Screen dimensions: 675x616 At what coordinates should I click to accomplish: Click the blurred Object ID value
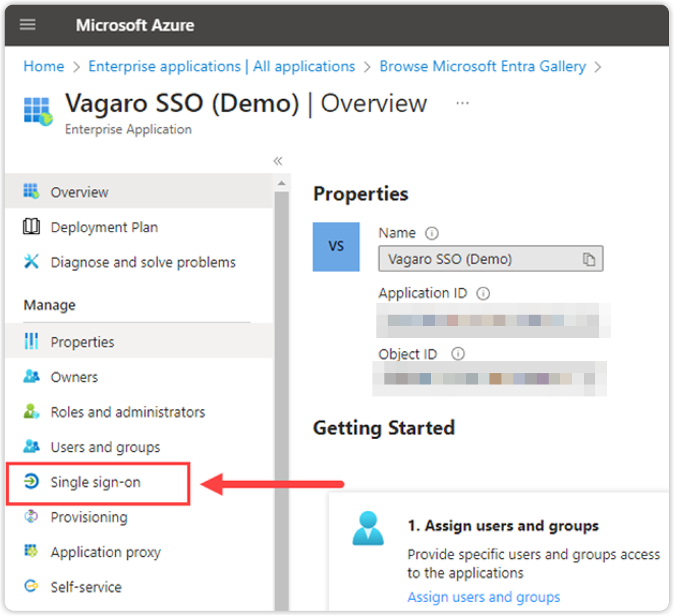click(x=490, y=379)
